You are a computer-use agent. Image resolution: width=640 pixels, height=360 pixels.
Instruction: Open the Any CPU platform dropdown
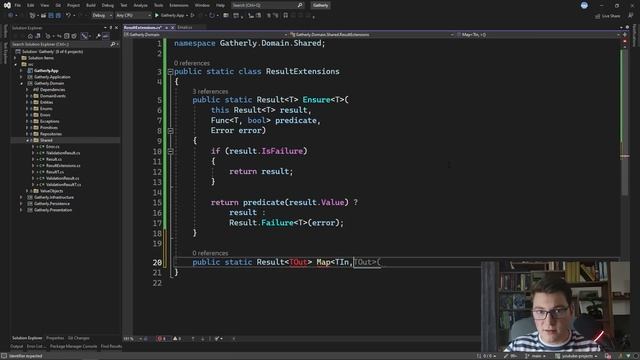coord(133,16)
